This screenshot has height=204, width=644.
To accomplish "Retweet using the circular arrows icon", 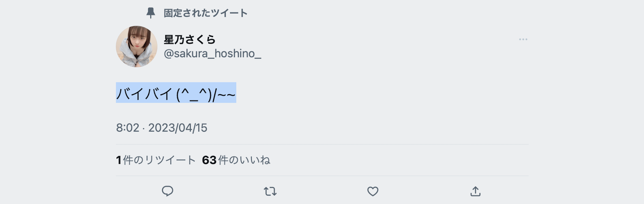I will (x=270, y=191).
